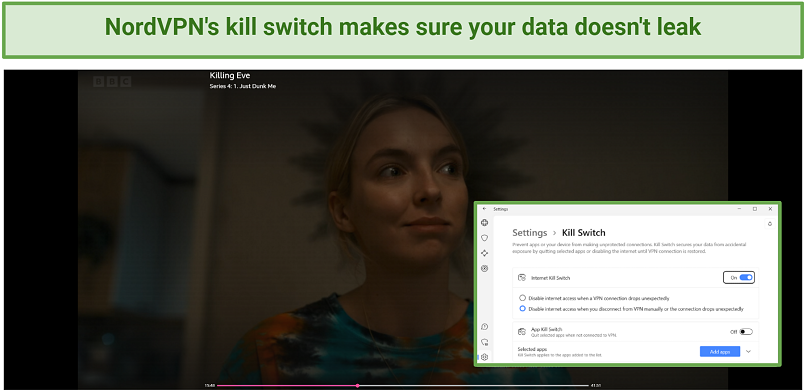
Task: Click the 'Killing Eve' video title
Action: pos(230,76)
